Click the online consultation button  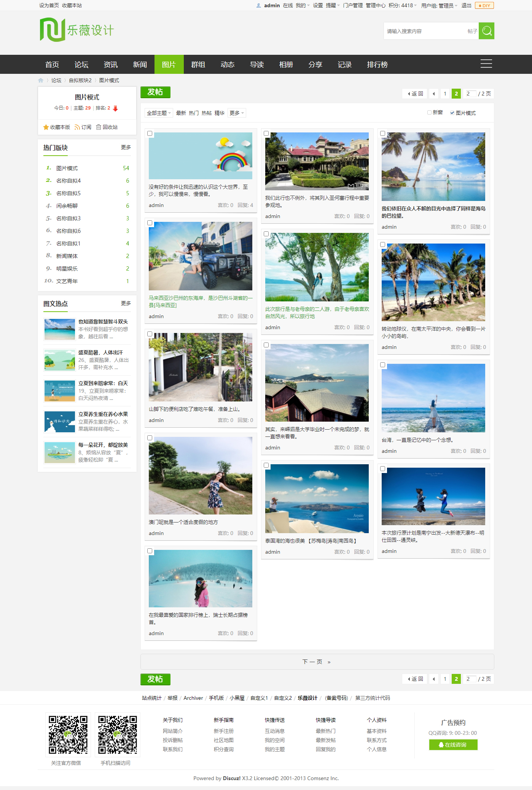click(453, 745)
